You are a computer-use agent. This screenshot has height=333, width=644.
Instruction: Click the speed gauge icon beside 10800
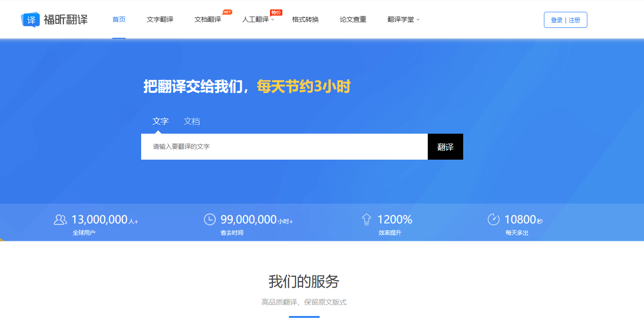pos(493,219)
